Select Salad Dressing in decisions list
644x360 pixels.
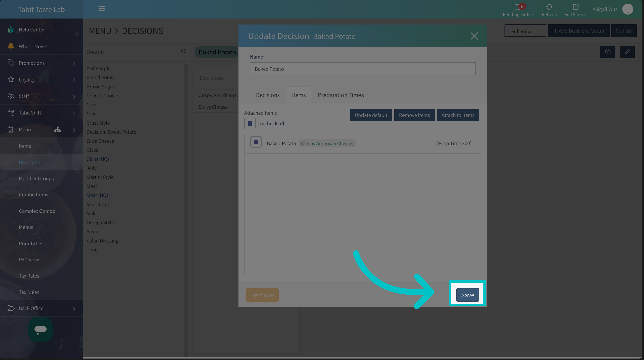tap(102, 241)
